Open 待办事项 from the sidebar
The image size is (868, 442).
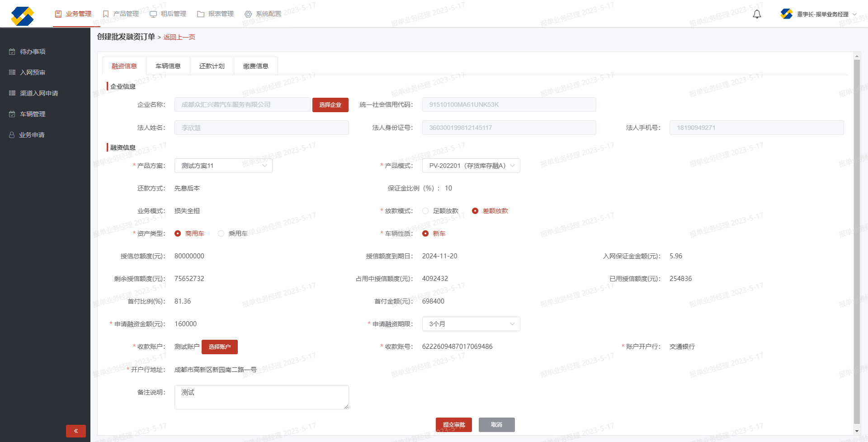[33, 52]
